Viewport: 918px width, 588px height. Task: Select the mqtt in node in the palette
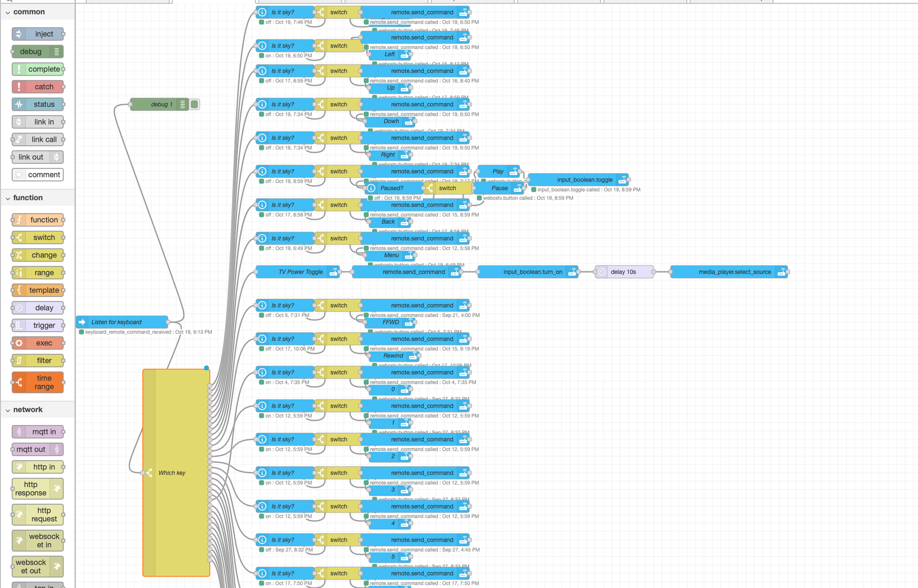tap(37, 431)
